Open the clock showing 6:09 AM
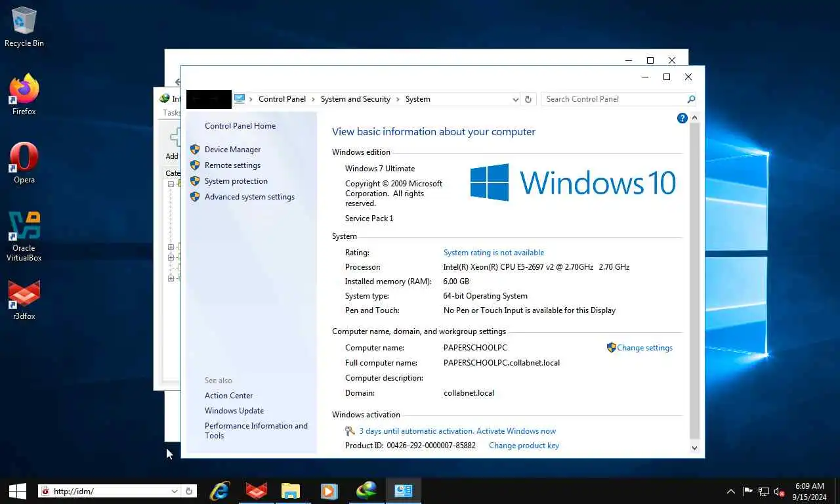This screenshot has height=504, width=840. tap(809, 491)
